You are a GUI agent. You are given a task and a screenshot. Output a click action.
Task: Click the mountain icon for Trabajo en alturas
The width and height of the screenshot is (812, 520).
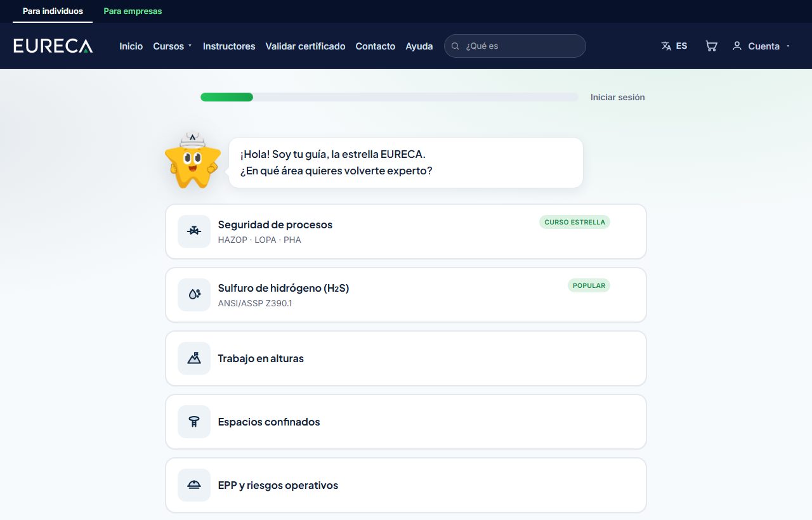(194, 358)
